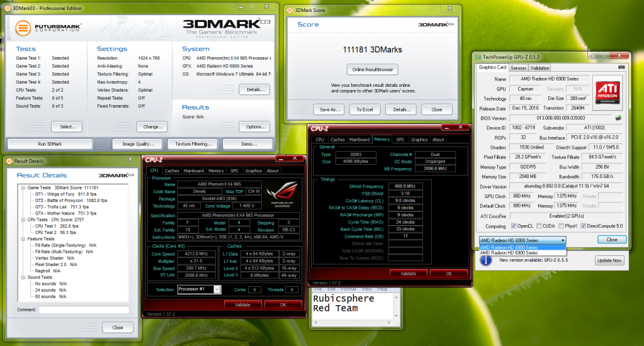This screenshot has height=346, width=644.
Task: Click the Texture Filtering... button
Action: pos(193,144)
